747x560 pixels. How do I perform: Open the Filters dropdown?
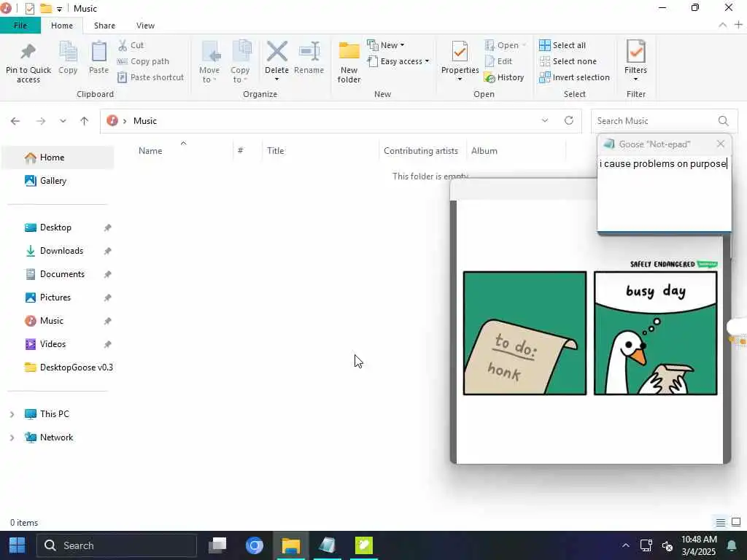635,61
